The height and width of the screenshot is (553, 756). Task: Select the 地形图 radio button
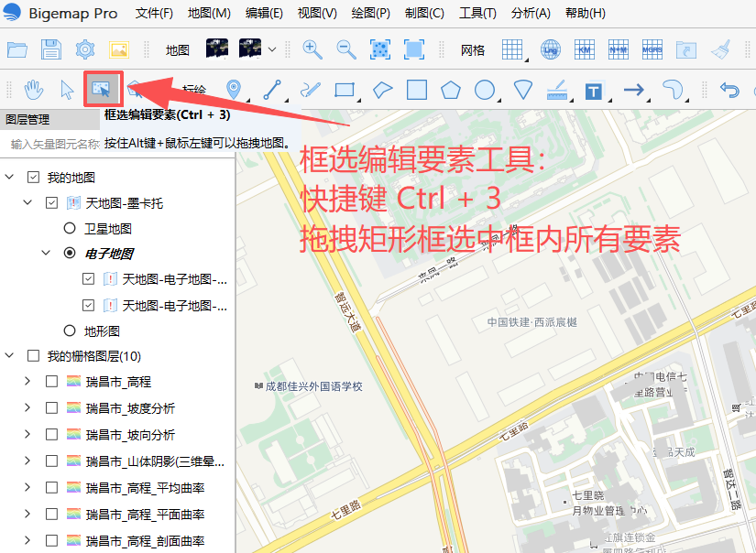pos(70,331)
